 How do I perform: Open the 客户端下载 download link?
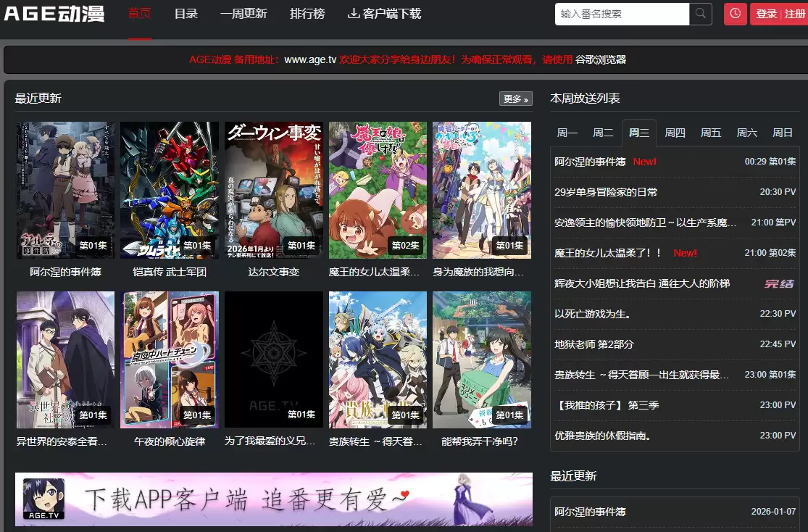(x=384, y=14)
